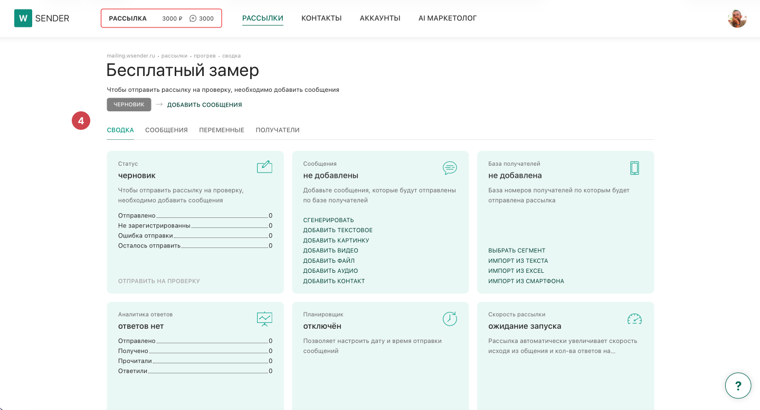760x410 pixels.
Task: Open the user avatar profile menu
Action: (x=737, y=18)
